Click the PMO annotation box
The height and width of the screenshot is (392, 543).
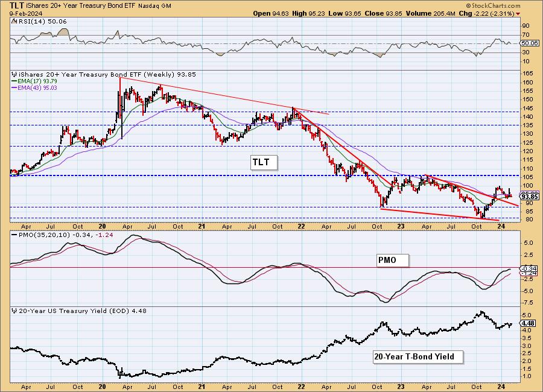coord(393,260)
